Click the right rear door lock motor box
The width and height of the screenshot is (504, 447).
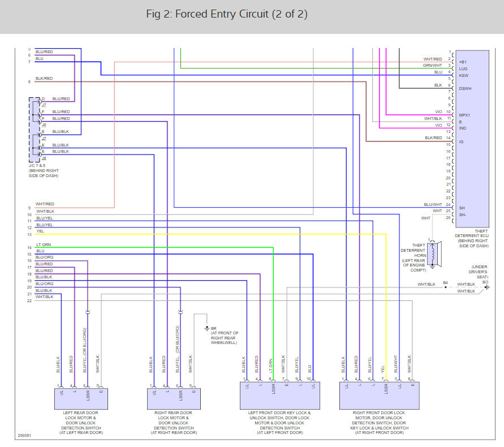click(174, 399)
